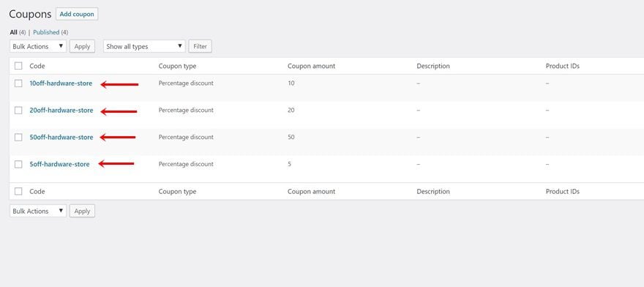Check the 50off-hardware-store coupon checkbox
644x287 pixels.
(x=18, y=138)
